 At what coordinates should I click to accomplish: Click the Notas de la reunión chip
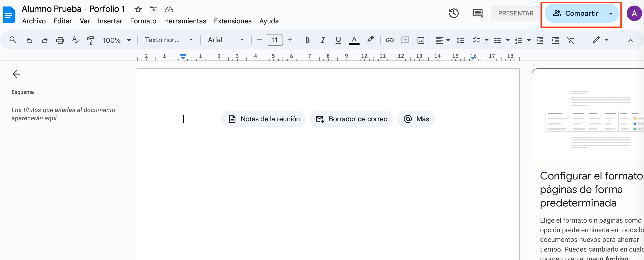coord(264,119)
